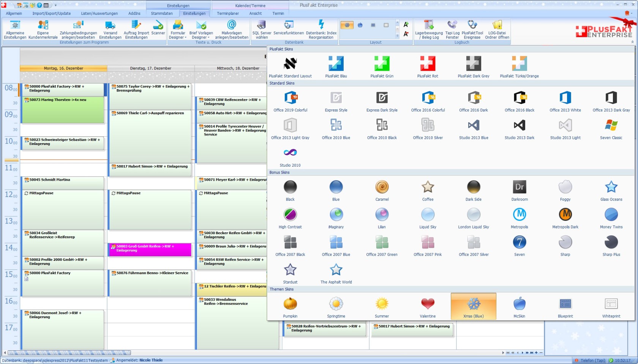This screenshot has height=364, width=638.
Task: Choose the Studio 2010 skin
Action: click(290, 156)
